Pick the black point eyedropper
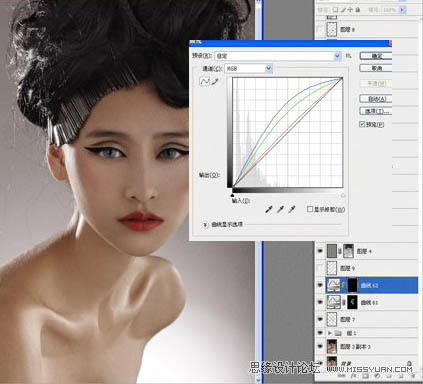The image size is (423, 384). (x=269, y=209)
